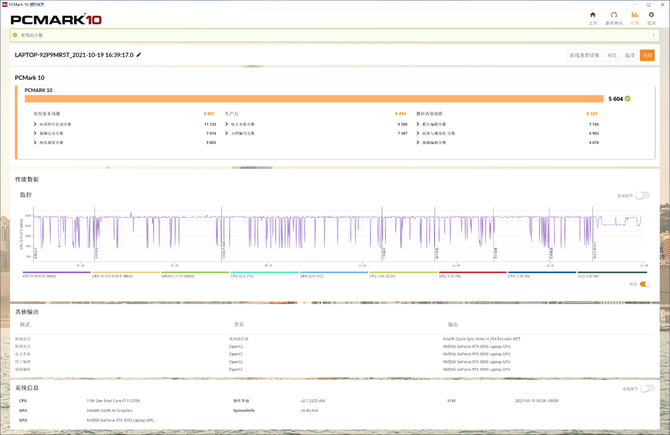Click the orange 关闭 close result button
The image size is (670, 435).
pyautogui.click(x=647, y=55)
